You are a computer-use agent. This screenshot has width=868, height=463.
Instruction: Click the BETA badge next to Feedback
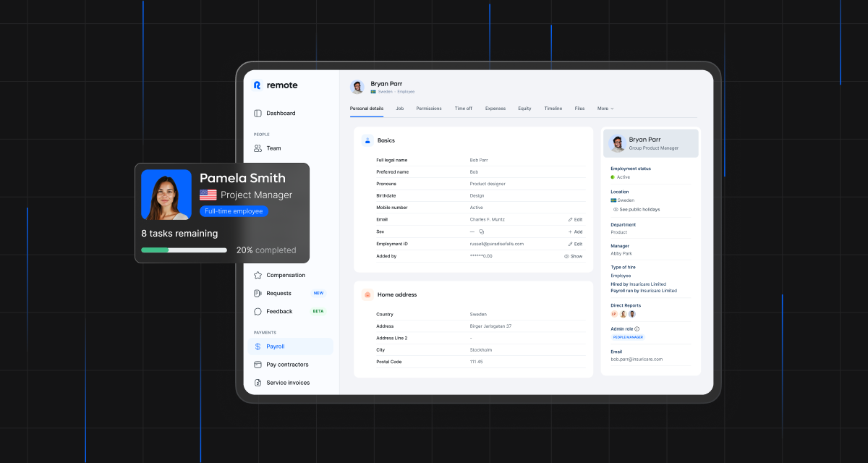tap(318, 312)
